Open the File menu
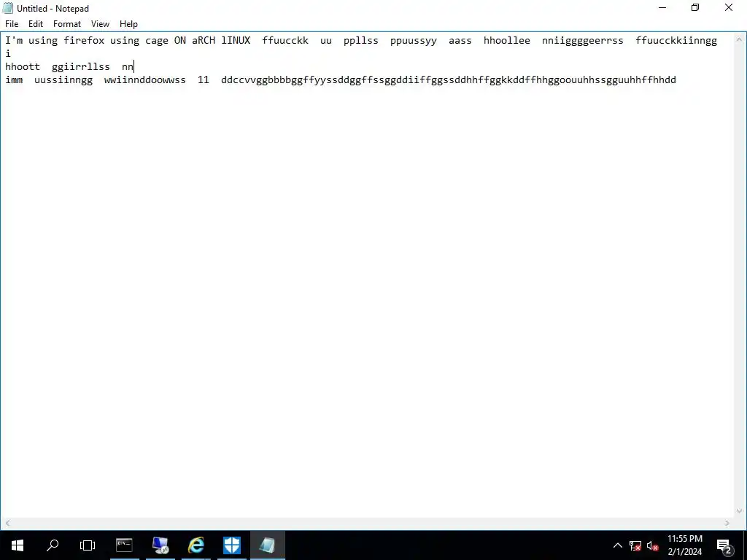The width and height of the screenshot is (747, 560). click(12, 24)
